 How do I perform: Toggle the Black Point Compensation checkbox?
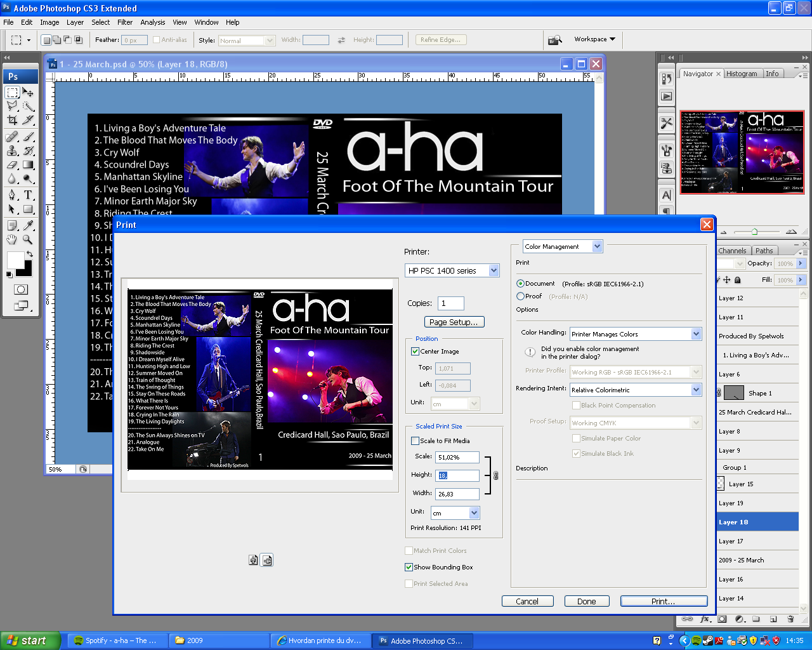click(576, 405)
